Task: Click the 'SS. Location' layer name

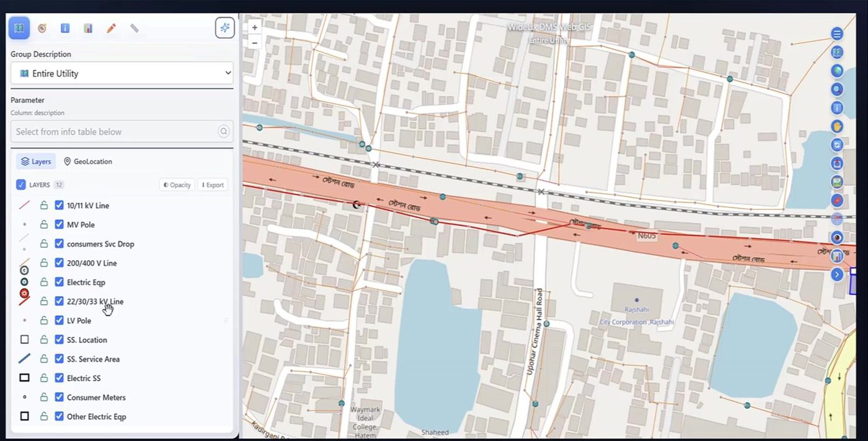Action: 87,340
